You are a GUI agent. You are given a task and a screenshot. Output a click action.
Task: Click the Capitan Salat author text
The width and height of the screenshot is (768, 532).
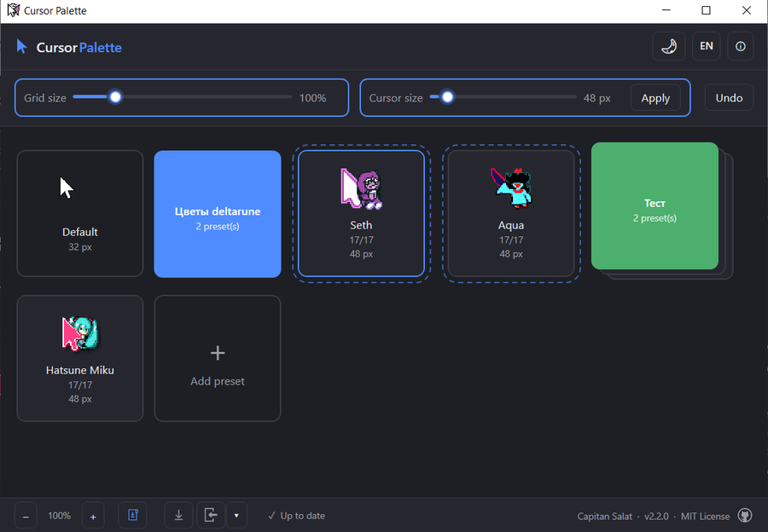pyautogui.click(x=604, y=517)
